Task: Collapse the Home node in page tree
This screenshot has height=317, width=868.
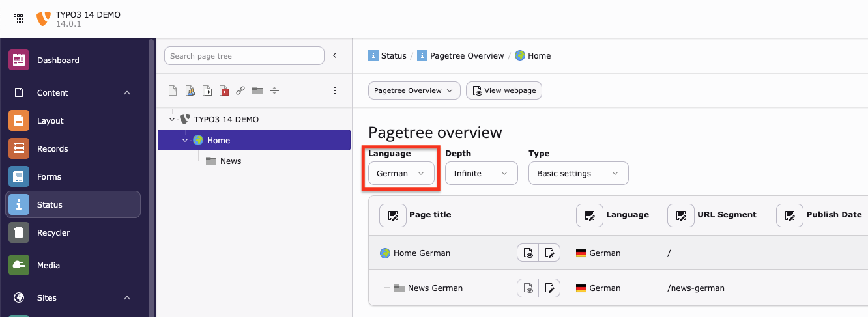Action: coord(185,141)
